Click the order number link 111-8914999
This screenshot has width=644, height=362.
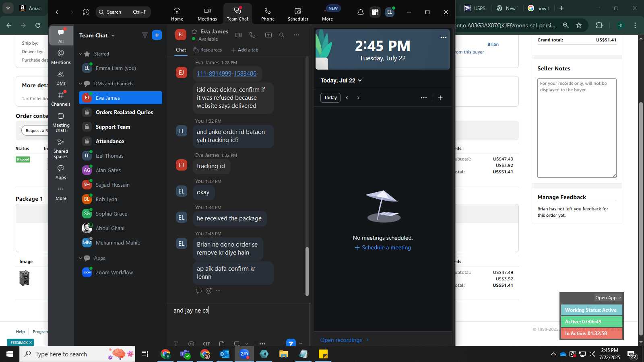tap(214, 74)
